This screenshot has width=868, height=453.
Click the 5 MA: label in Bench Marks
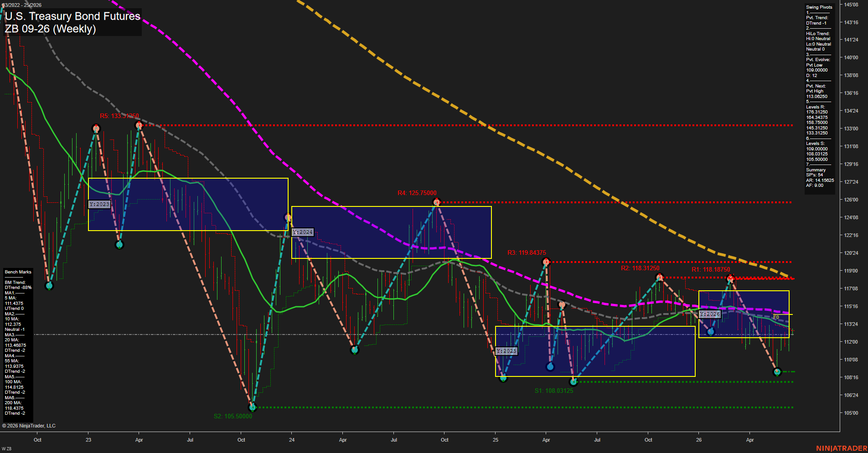click(x=11, y=298)
